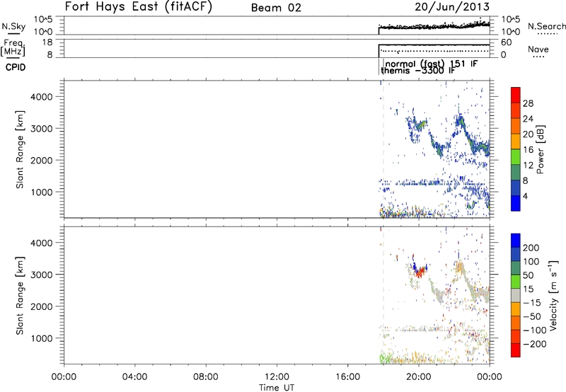
Task: Click the '18' frequency axis tick
Action: (47, 42)
